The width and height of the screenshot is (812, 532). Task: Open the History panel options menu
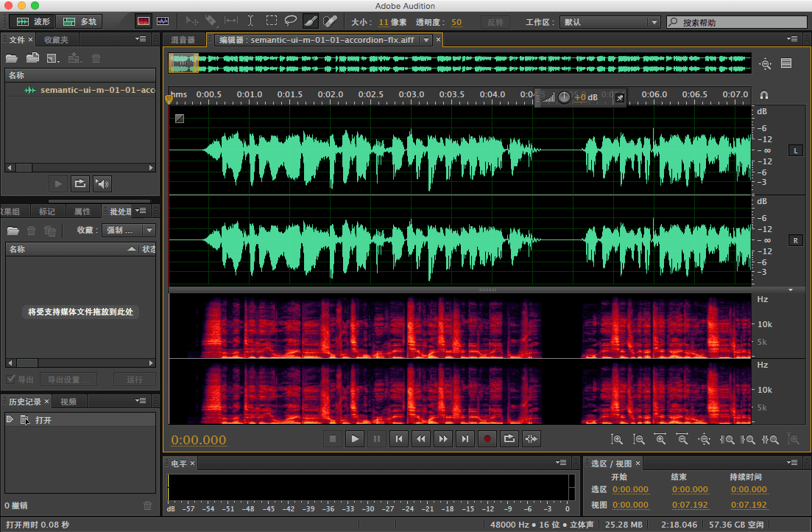tap(141, 401)
